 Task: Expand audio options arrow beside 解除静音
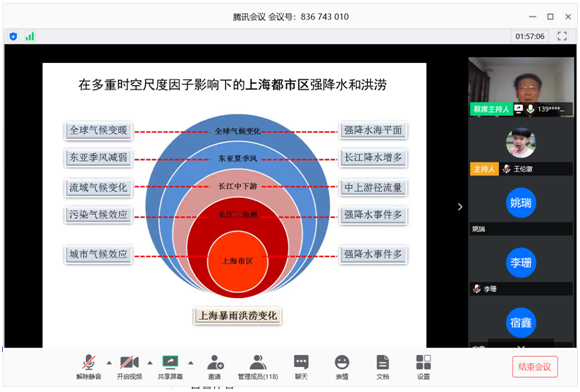pos(109,363)
